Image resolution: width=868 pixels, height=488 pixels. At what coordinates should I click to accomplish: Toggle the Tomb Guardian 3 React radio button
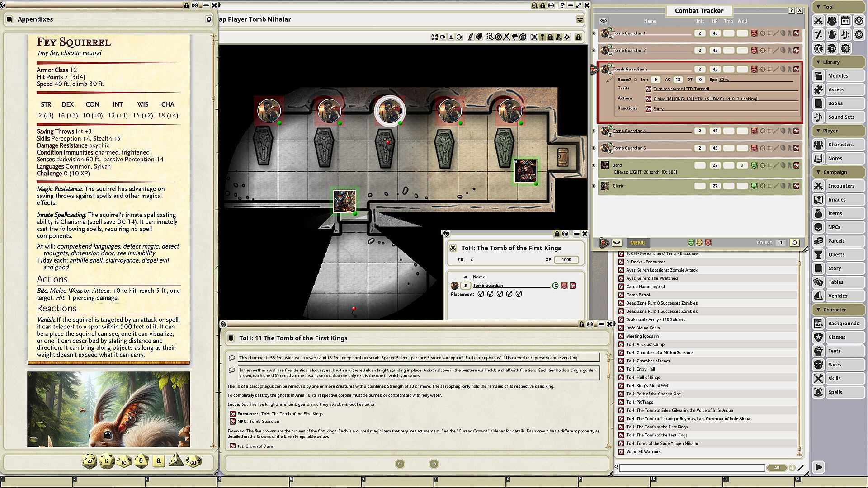tap(635, 80)
